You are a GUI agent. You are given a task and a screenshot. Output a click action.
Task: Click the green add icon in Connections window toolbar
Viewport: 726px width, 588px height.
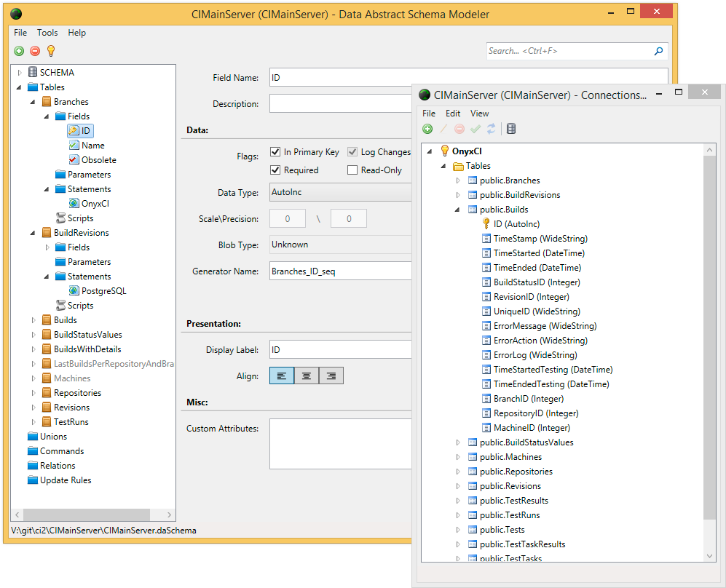pos(427,129)
